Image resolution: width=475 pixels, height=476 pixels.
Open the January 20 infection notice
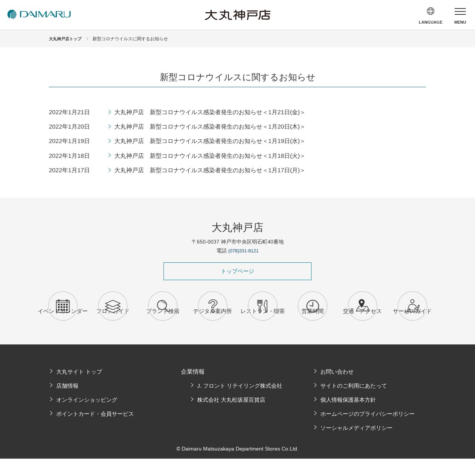pyautogui.click(x=209, y=127)
